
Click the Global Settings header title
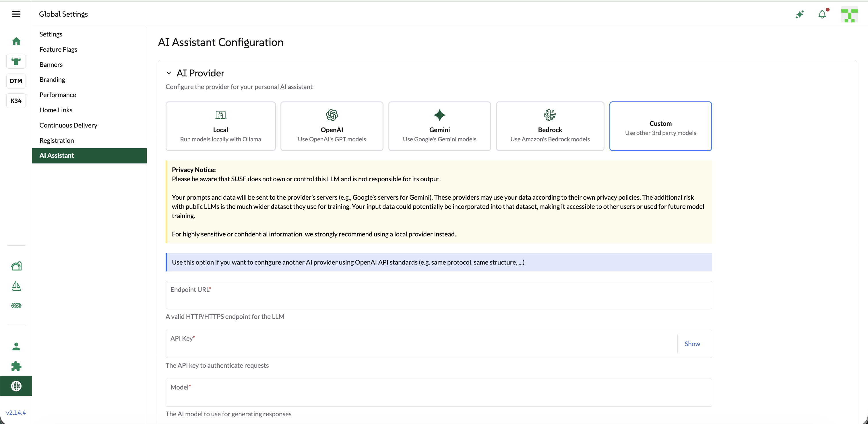(63, 14)
